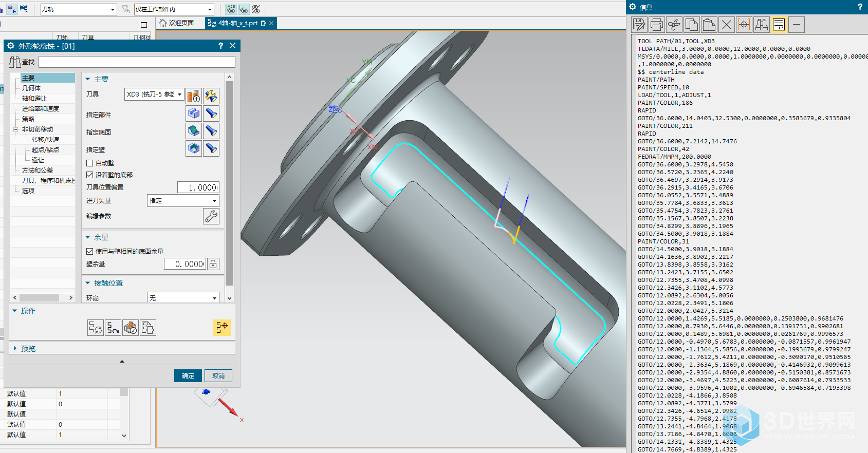
Task: Click the 取消 button
Action: tap(218, 375)
